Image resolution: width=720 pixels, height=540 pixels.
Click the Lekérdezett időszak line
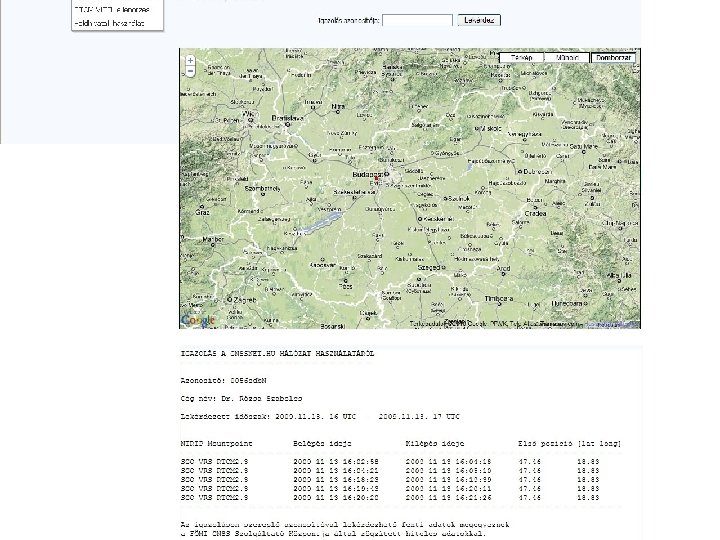point(320,416)
